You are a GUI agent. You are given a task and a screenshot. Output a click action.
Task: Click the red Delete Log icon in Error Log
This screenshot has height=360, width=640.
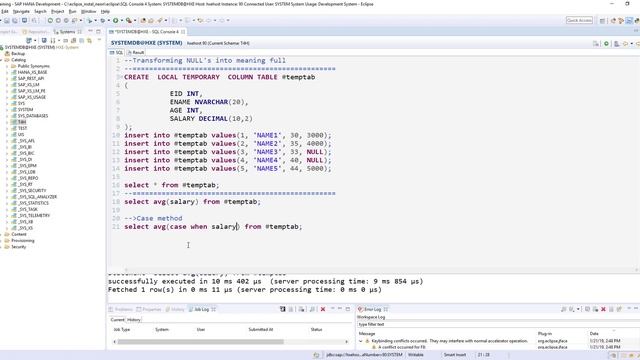coord(603,309)
